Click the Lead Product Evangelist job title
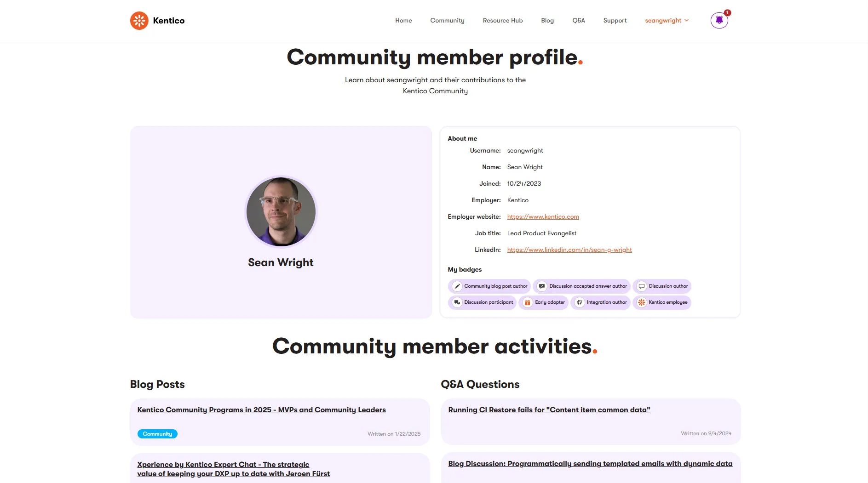This screenshot has width=868, height=483. (541, 233)
